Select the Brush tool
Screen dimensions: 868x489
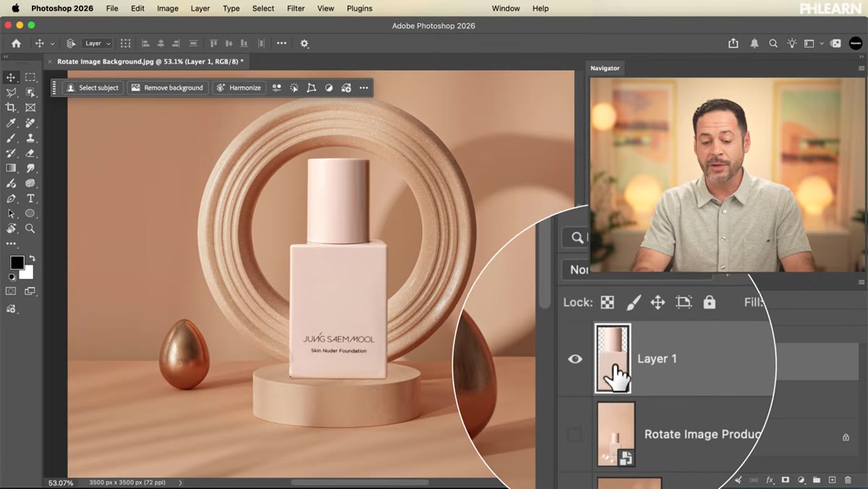11,138
